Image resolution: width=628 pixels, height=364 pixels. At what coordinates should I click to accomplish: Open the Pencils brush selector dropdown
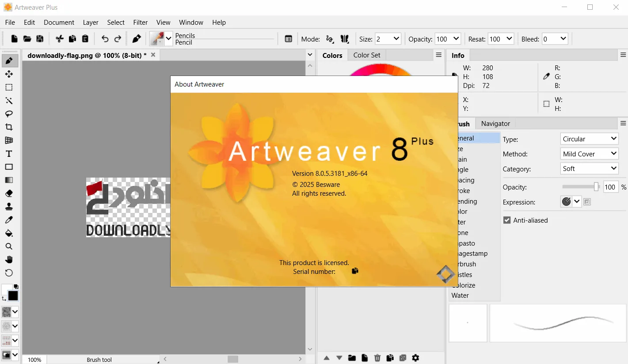pyautogui.click(x=168, y=39)
